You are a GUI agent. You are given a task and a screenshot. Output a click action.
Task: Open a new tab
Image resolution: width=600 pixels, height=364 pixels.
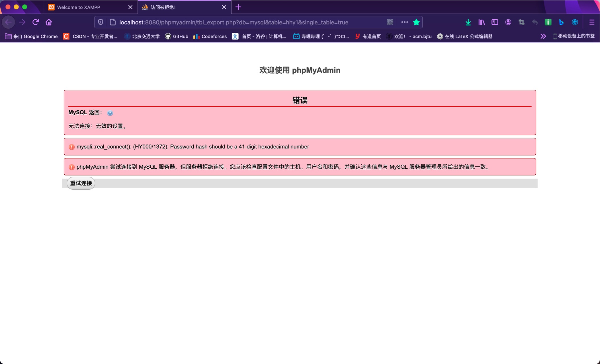tap(238, 7)
